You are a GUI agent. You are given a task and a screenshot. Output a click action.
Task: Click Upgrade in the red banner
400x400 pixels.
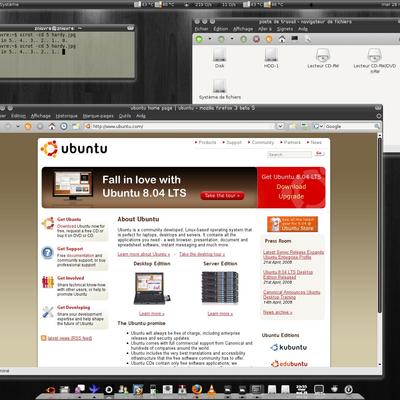pos(291,196)
